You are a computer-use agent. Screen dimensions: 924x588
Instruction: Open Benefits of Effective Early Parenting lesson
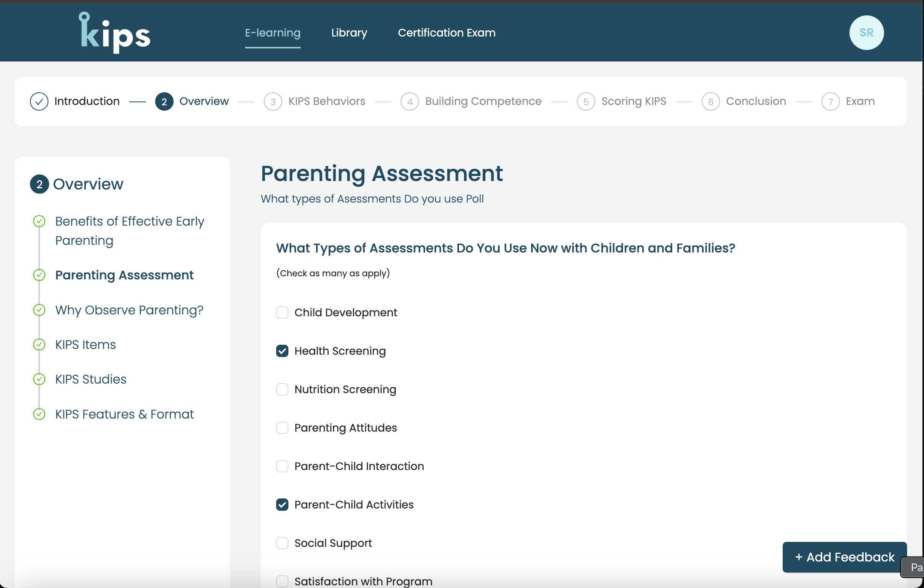coord(130,231)
